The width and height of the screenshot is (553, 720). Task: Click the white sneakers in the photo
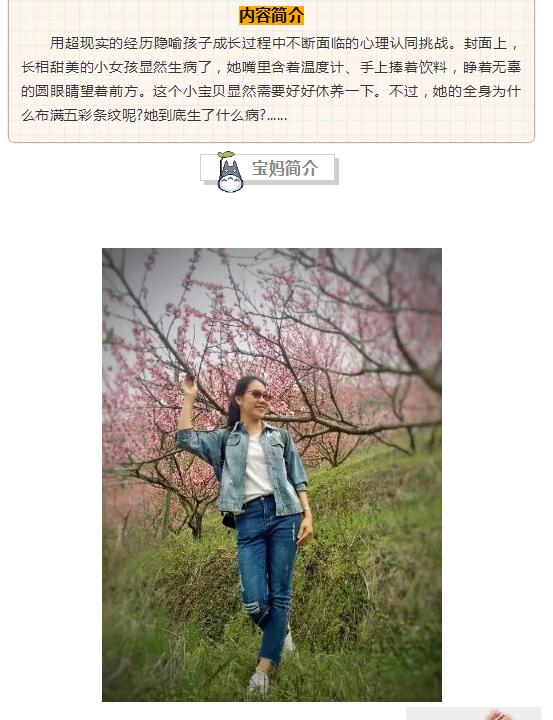pos(272,663)
